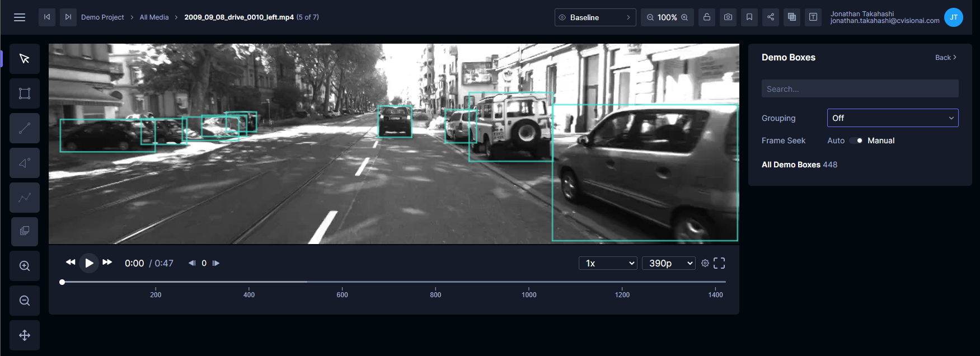
Task: Choose the pointer selection tool
Action: (x=25, y=59)
